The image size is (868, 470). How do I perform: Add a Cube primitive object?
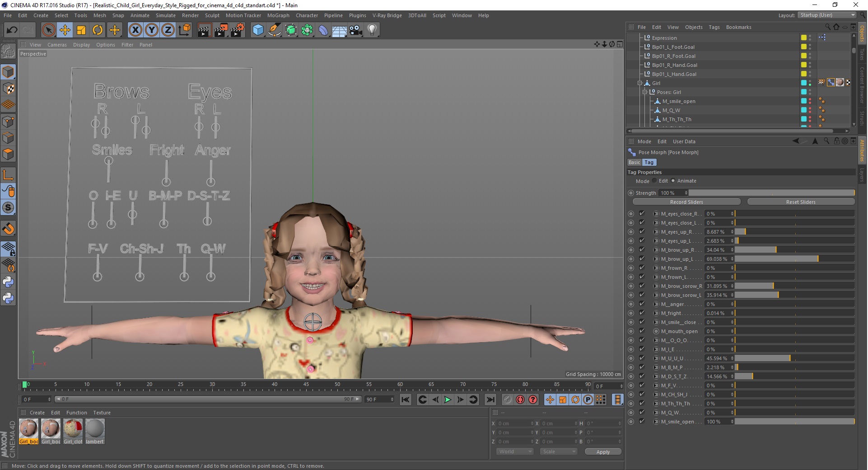tap(258, 30)
